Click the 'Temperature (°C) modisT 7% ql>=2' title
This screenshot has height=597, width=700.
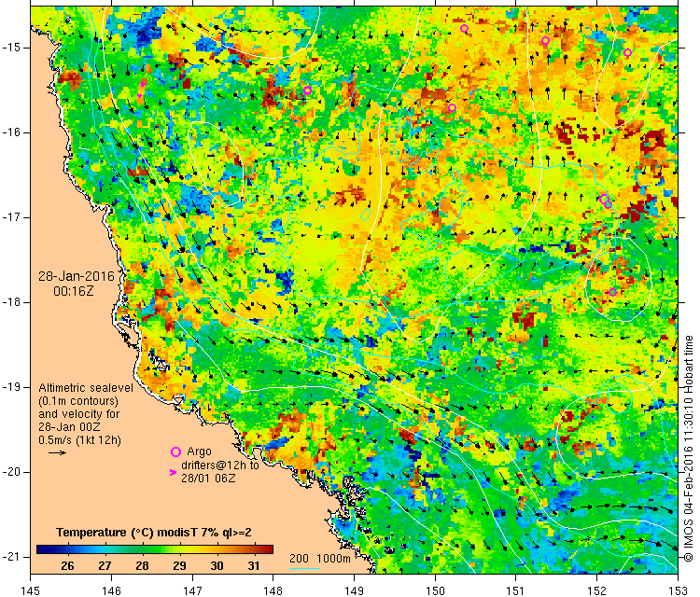coord(154,533)
